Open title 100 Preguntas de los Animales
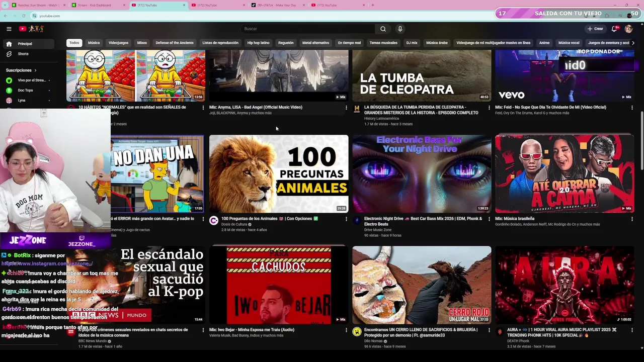This screenshot has height=362, width=644. coord(270,219)
